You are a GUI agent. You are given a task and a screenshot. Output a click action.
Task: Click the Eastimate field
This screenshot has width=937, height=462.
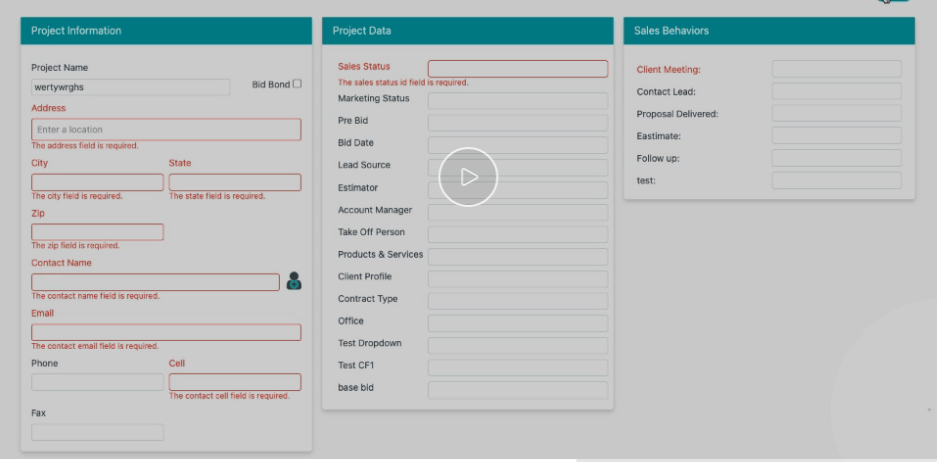coord(837,136)
